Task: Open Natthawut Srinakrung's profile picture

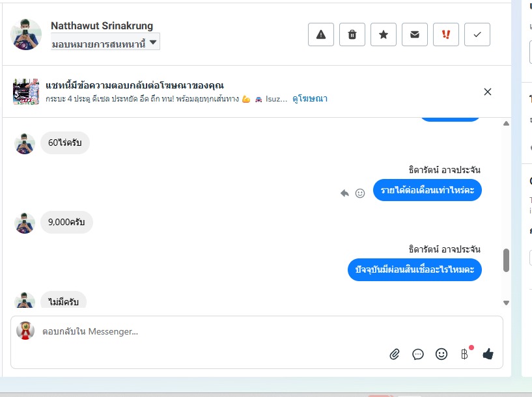Action: coord(26,34)
